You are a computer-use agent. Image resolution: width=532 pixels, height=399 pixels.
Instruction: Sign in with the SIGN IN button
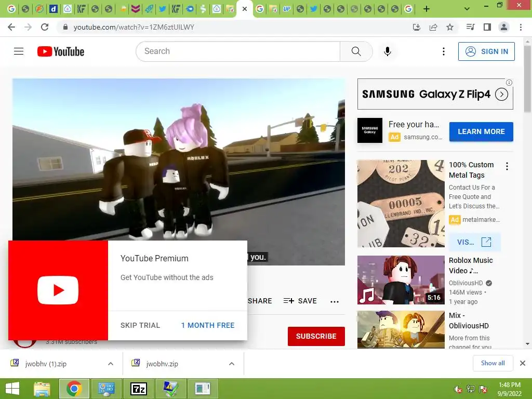tap(486, 51)
